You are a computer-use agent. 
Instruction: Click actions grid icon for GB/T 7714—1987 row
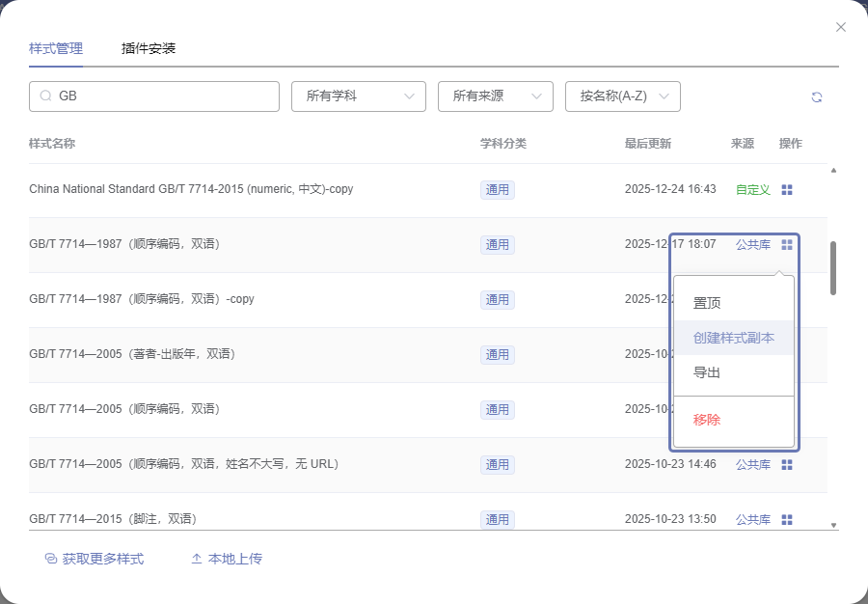point(787,245)
